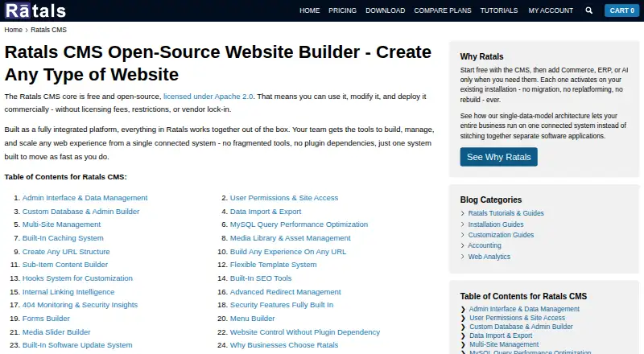Image resolution: width=644 pixels, height=354 pixels.
Task: Jump to Media Library & Asset Management
Action: click(x=290, y=238)
